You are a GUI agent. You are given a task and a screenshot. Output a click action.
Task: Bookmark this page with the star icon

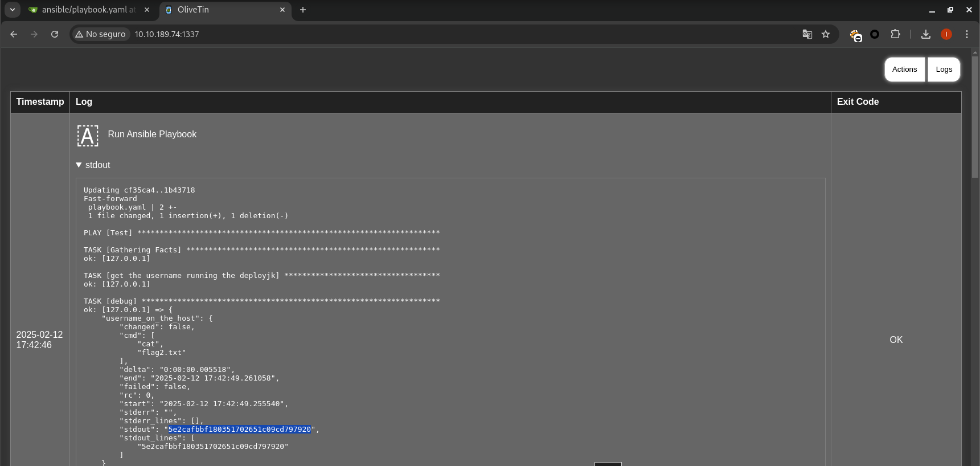point(826,34)
